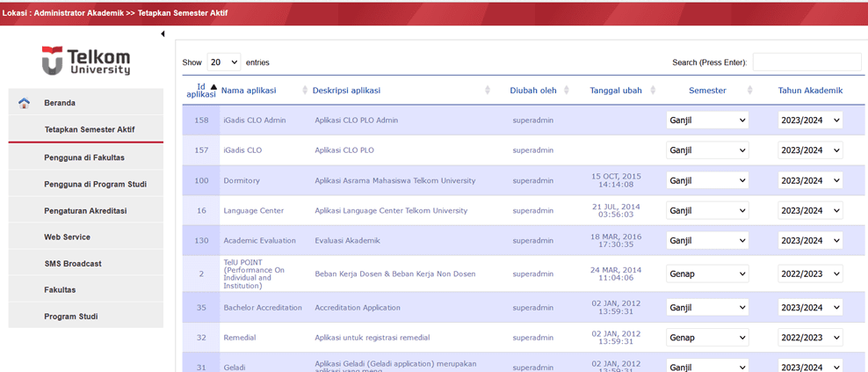Click the Deskripsi aplikasi sort arrows
868x372 pixels.
pyautogui.click(x=488, y=91)
